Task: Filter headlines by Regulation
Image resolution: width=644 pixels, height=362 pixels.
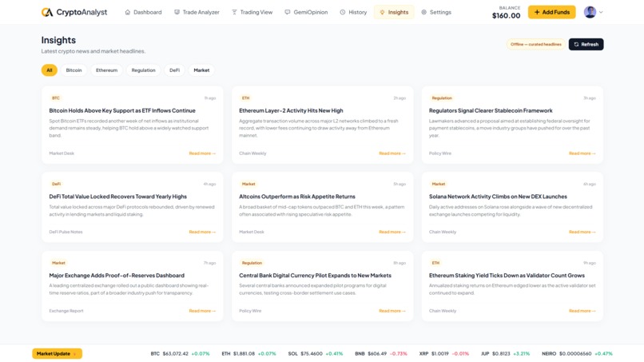Action: coord(143,70)
